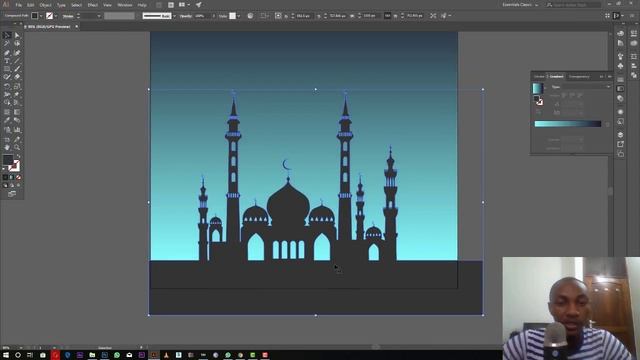
Task: Open the Window menu
Action: (124, 5)
